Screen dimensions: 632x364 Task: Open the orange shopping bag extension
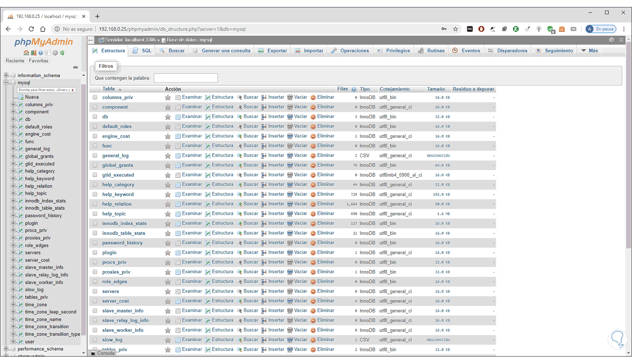tap(562, 29)
